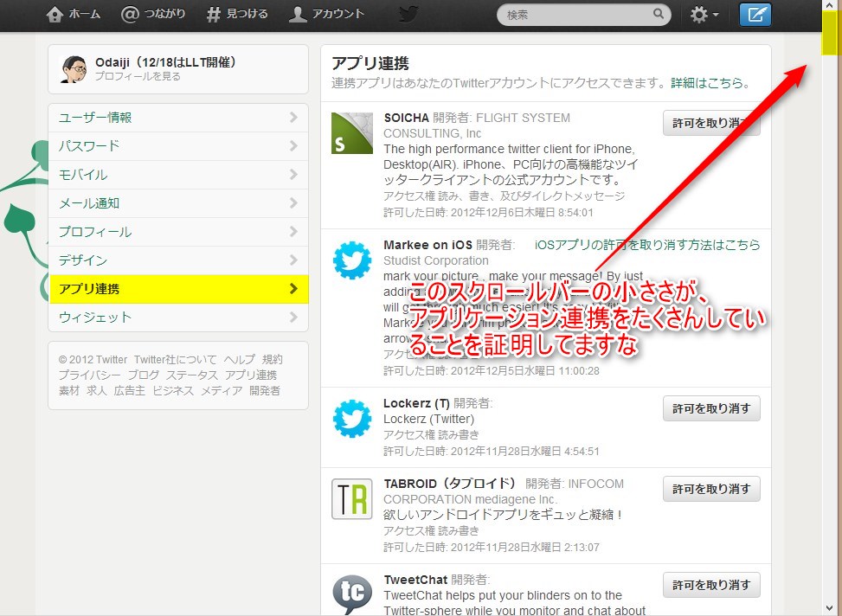This screenshot has height=616, width=842.
Task: Open 求人 footer link
Action: click(97, 391)
